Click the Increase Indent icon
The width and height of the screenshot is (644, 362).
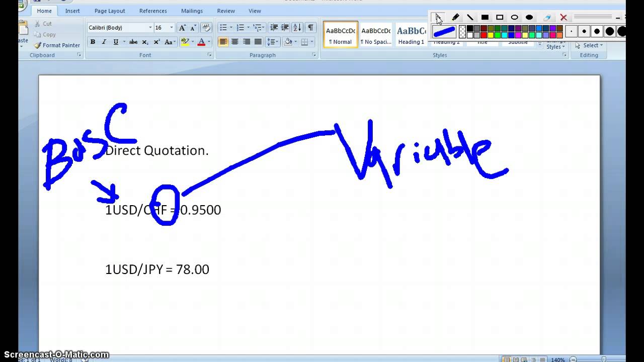point(285,28)
